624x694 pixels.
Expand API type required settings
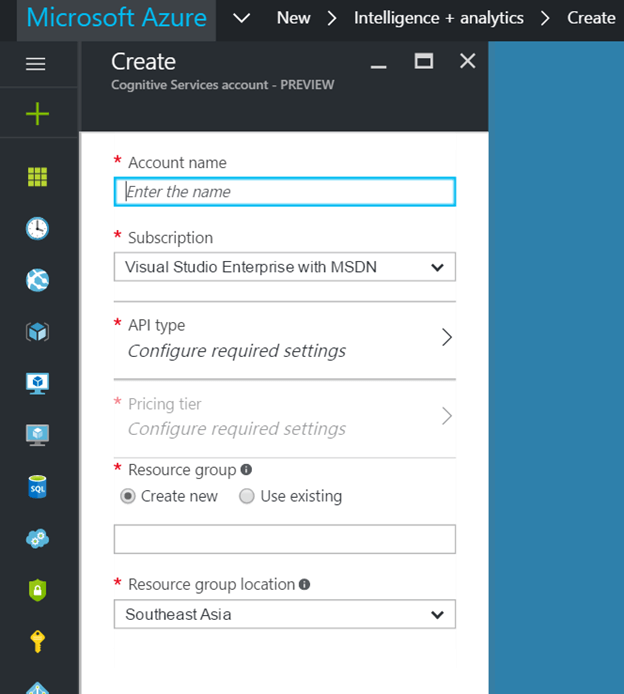(x=285, y=339)
